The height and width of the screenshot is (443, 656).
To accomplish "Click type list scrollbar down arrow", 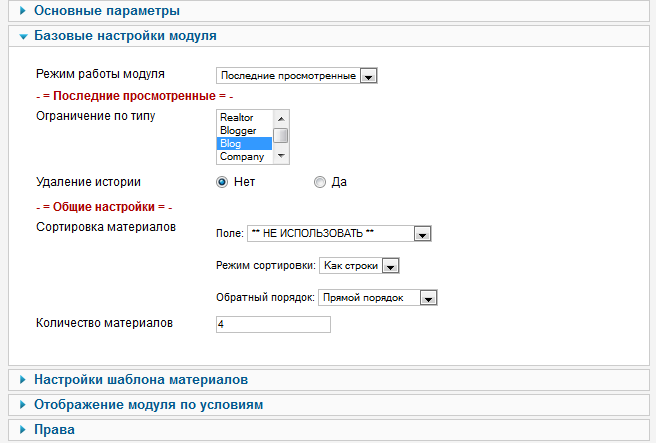I will click(x=281, y=156).
